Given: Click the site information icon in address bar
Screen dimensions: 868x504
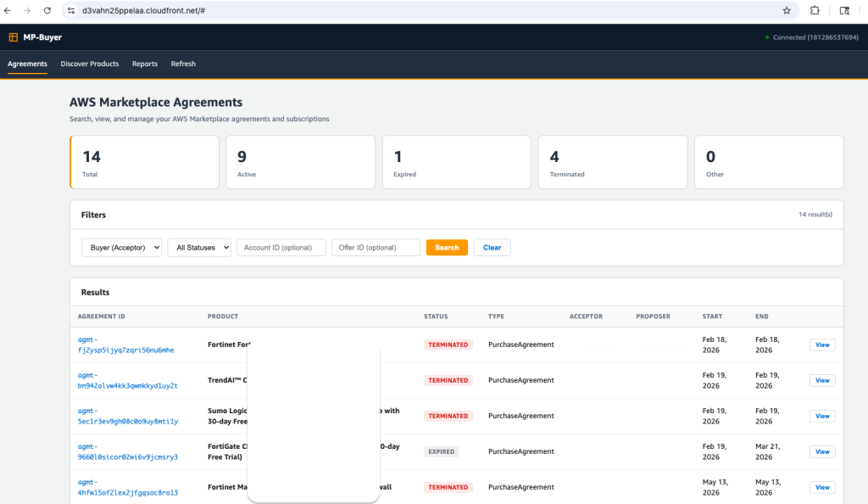Looking at the screenshot, I should [x=71, y=10].
